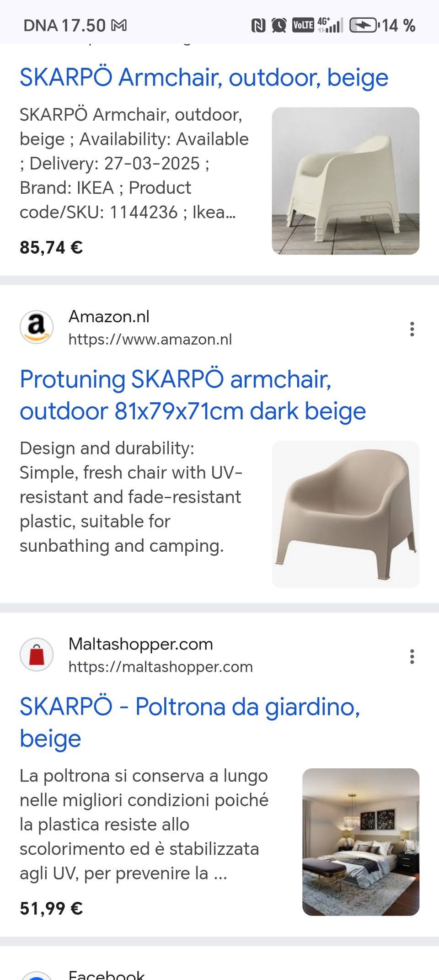Open more options for Maltashopper result
439x980 pixels.
point(412,656)
